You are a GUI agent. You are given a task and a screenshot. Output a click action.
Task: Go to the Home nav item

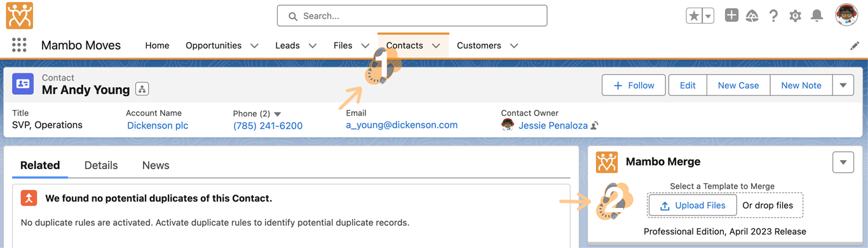point(157,46)
